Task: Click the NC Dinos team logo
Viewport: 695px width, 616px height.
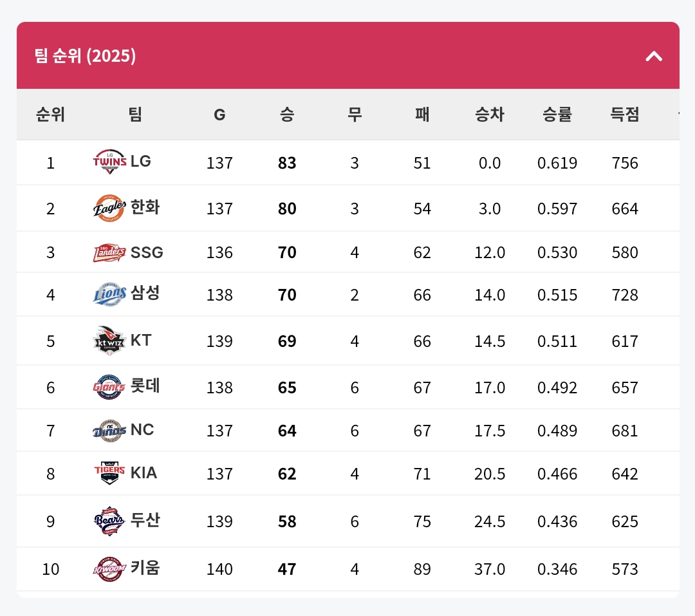Action: click(109, 430)
